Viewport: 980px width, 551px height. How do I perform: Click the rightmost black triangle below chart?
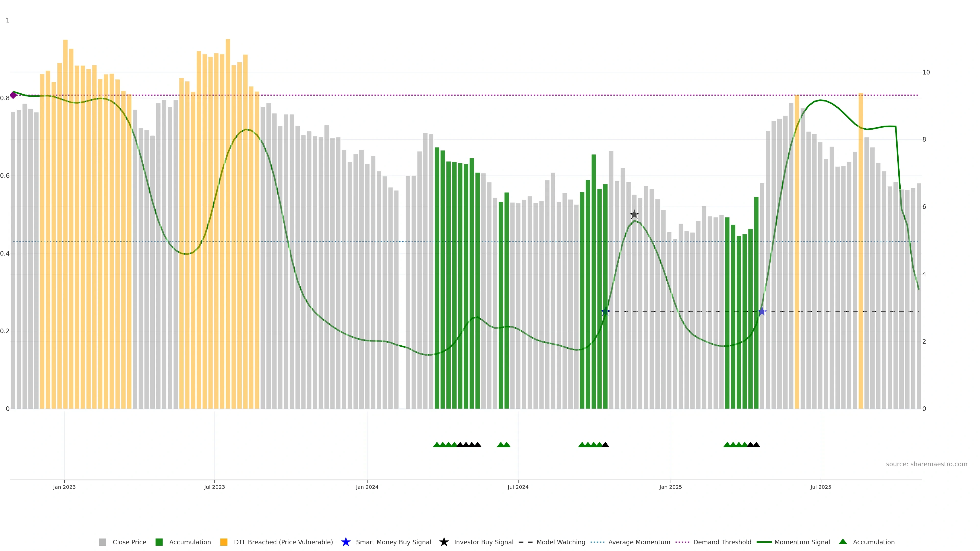(x=757, y=445)
